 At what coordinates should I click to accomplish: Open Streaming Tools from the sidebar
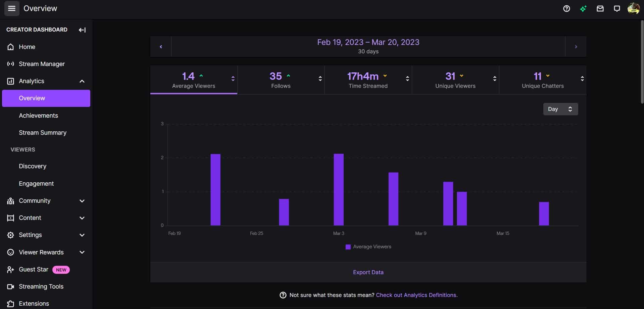point(41,287)
